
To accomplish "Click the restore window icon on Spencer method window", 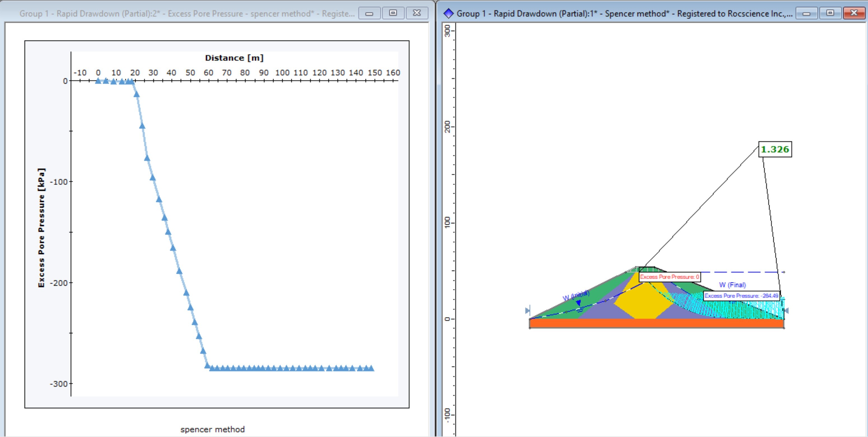I will coord(830,13).
